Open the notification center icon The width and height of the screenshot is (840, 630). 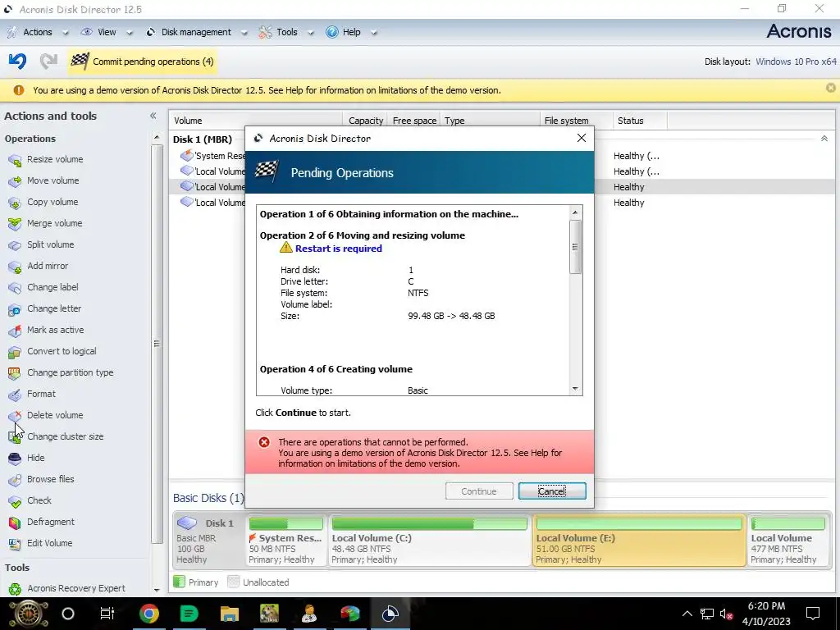pyautogui.click(x=813, y=614)
